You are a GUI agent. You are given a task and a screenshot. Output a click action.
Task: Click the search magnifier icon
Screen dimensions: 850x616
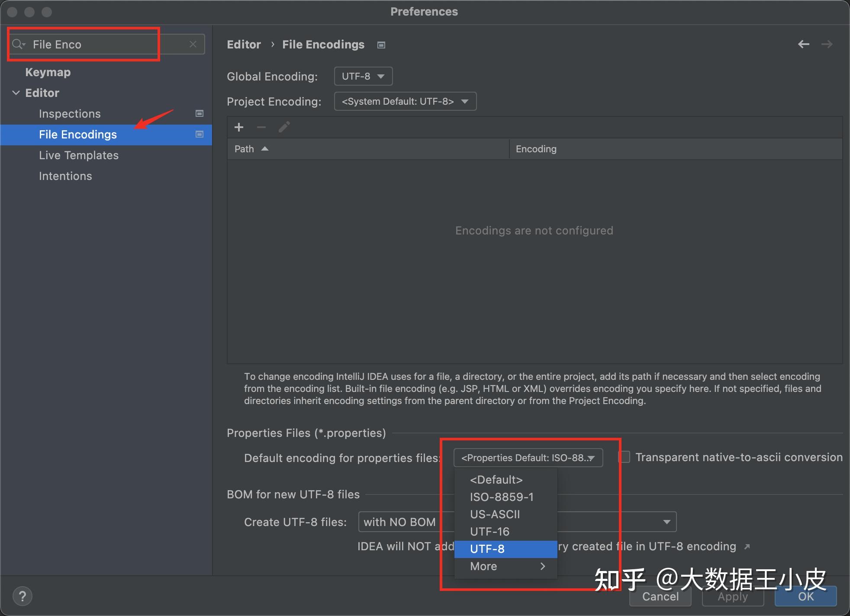[18, 44]
